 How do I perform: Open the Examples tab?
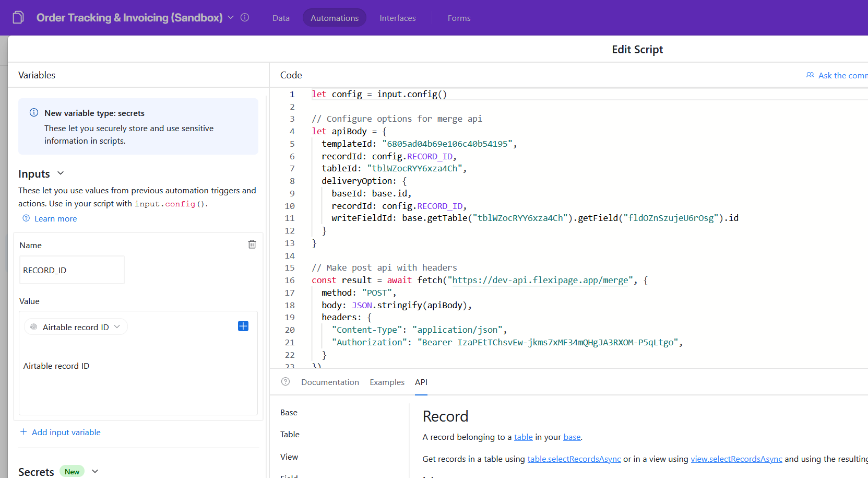(387, 382)
